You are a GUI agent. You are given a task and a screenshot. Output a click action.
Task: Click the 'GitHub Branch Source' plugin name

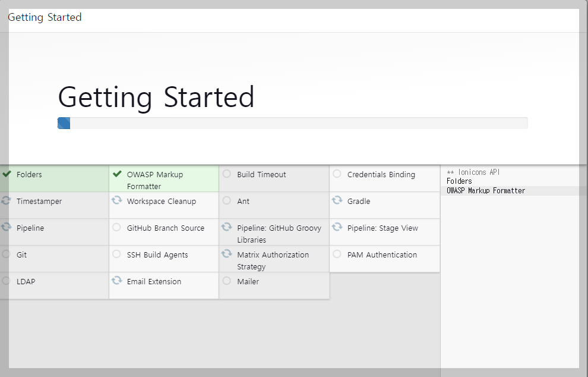(x=165, y=228)
